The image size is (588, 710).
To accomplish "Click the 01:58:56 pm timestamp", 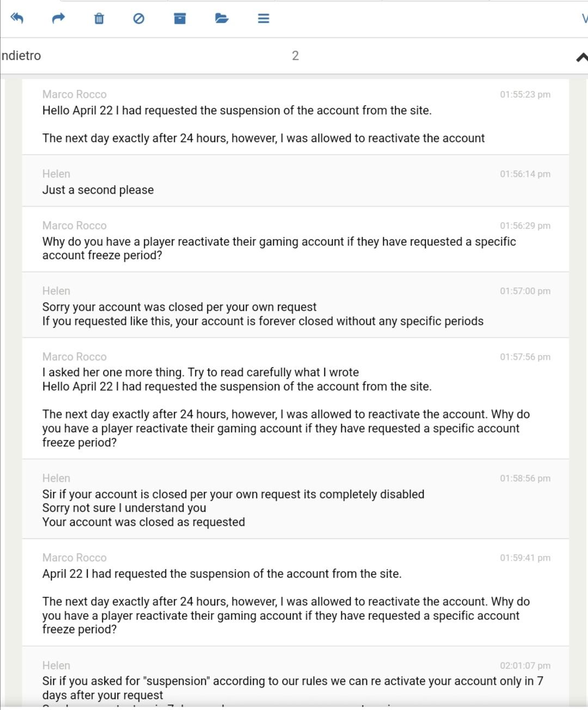I will click(525, 478).
